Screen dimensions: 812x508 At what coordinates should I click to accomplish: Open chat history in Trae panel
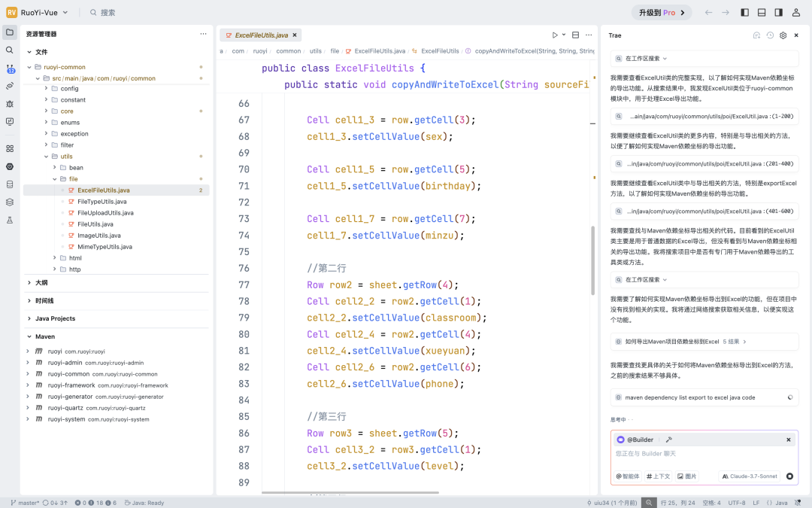click(770, 35)
